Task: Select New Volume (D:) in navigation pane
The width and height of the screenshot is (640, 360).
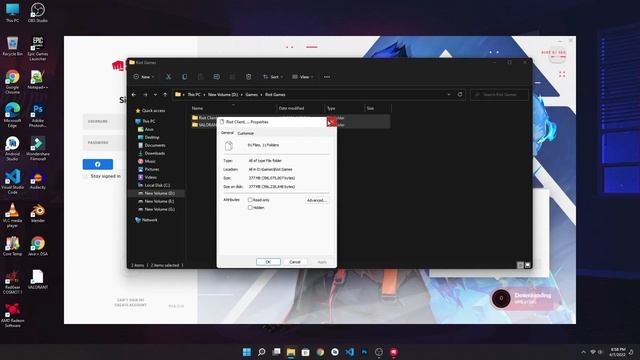Action: tap(156, 193)
